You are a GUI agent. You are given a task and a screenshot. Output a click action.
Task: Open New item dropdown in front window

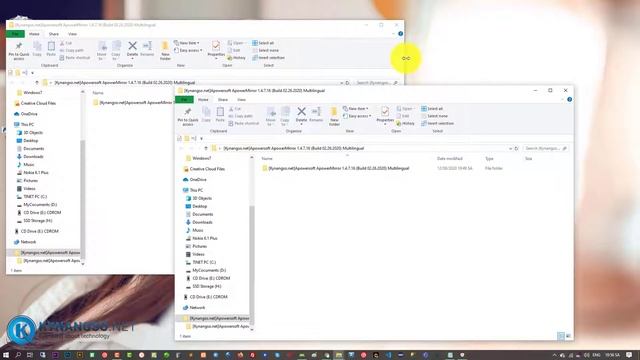click(x=356, y=109)
